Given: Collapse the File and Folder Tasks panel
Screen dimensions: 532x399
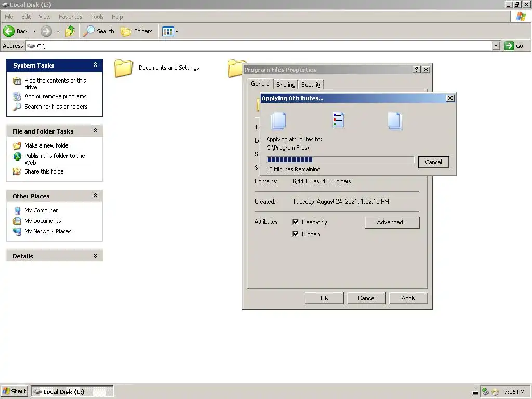Looking at the screenshot, I should pos(96,131).
